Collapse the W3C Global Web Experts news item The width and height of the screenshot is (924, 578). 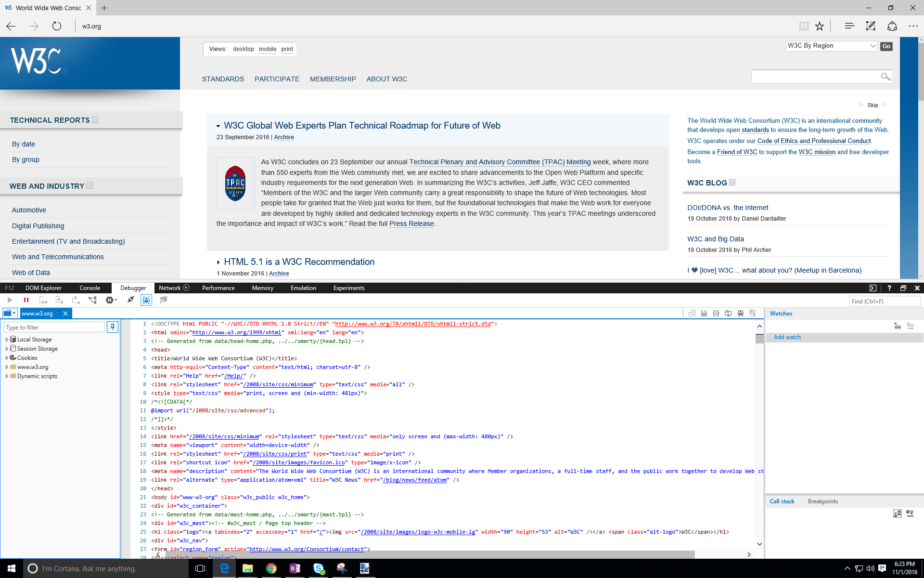tap(218, 126)
